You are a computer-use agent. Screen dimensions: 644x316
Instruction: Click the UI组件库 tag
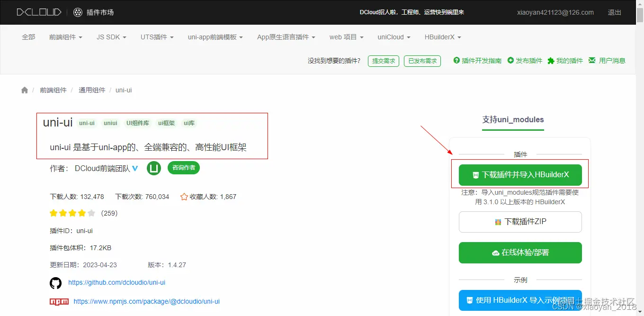pos(138,123)
